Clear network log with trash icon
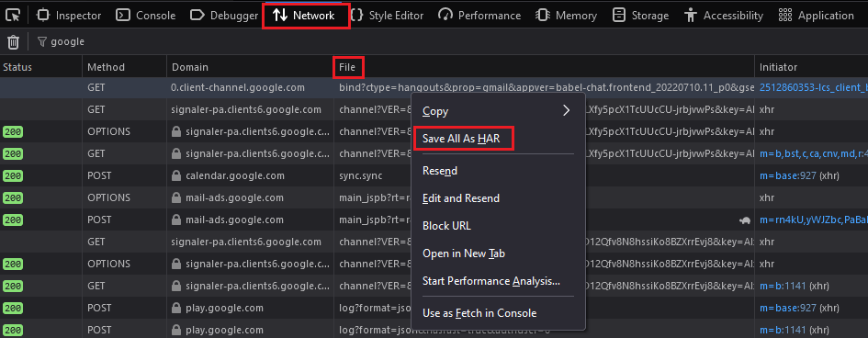Viewport: 868px width, 338px height. click(13, 41)
